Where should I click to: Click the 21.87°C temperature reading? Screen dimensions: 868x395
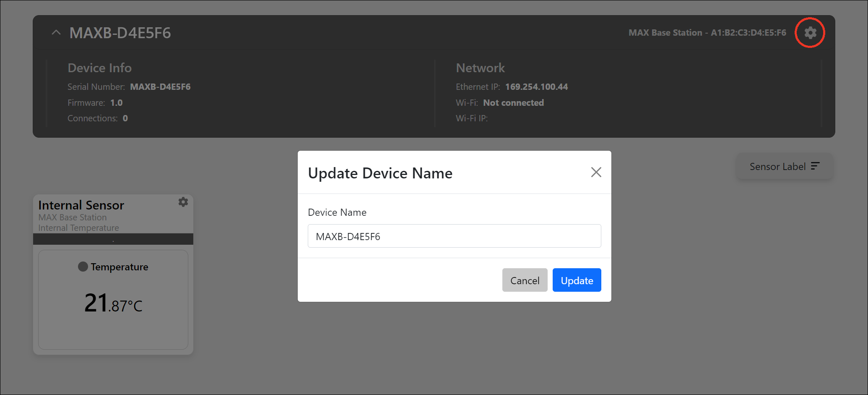click(x=113, y=303)
